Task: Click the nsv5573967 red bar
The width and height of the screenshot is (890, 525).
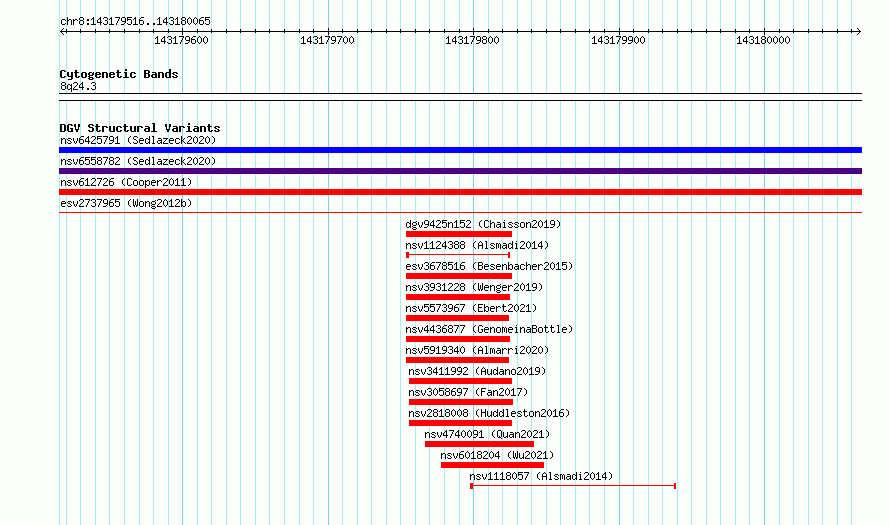Action: (x=457, y=318)
